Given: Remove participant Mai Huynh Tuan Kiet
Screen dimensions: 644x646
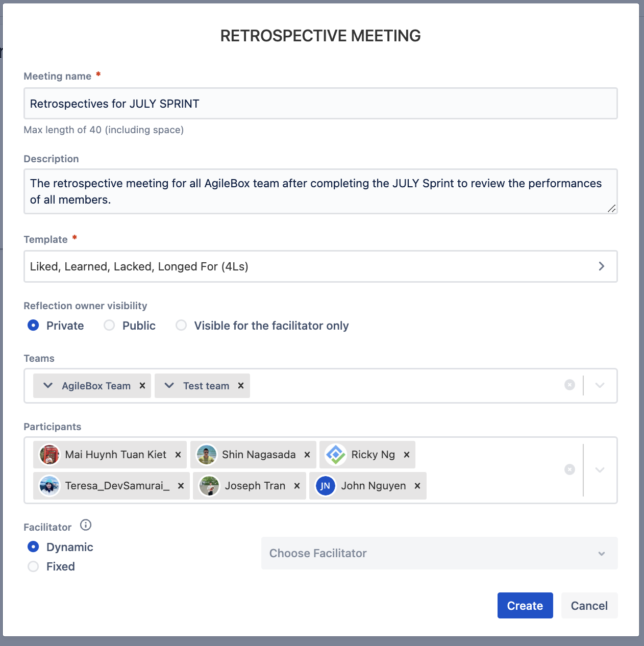Looking at the screenshot, I should 178,455.
